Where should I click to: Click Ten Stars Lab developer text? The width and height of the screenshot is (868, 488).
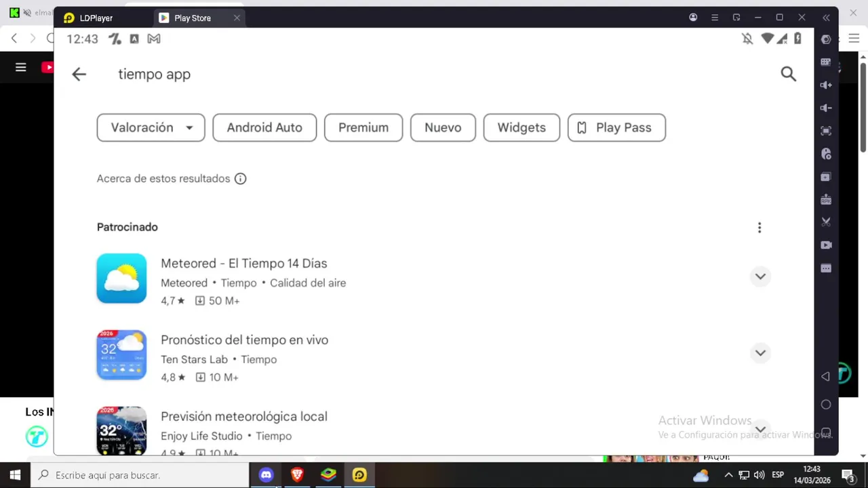[x=194, y=359]
